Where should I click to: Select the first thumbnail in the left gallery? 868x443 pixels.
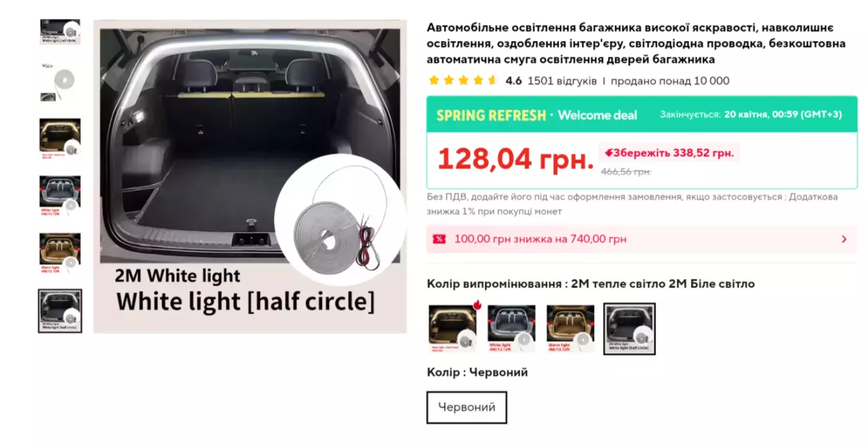click(x=60, y=31)
